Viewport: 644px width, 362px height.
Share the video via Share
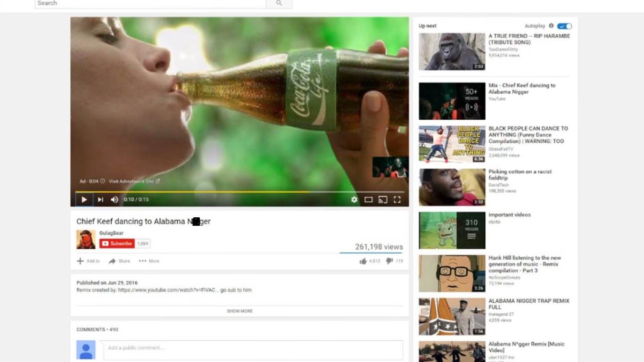(x=119, y=261)
